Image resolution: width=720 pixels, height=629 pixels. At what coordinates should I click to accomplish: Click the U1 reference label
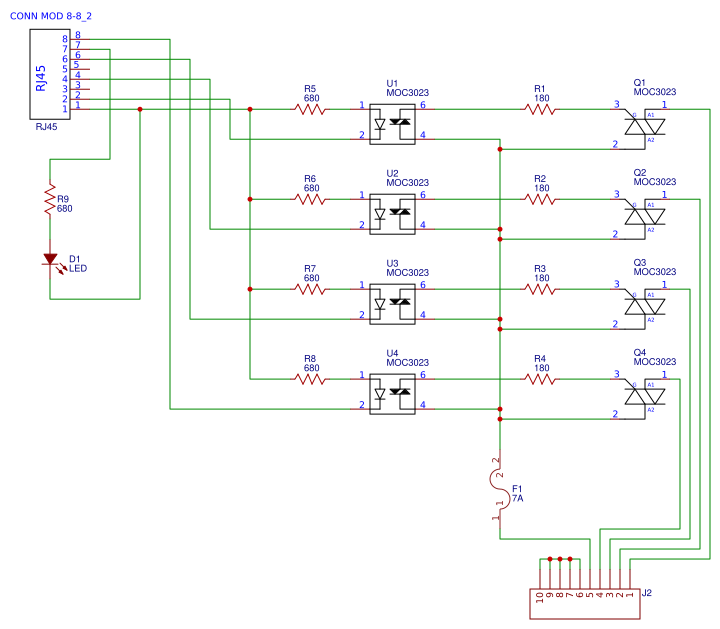point(392,84)
